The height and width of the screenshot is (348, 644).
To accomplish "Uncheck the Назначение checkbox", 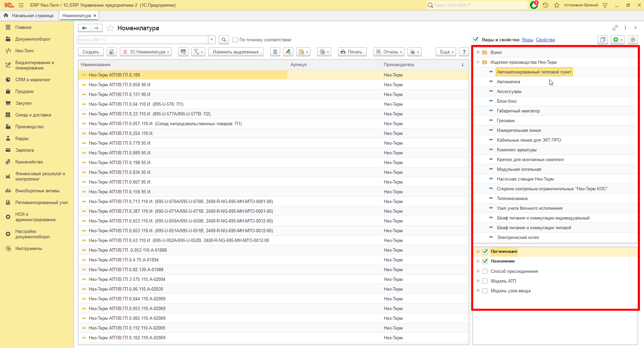I will pos(485,261).
